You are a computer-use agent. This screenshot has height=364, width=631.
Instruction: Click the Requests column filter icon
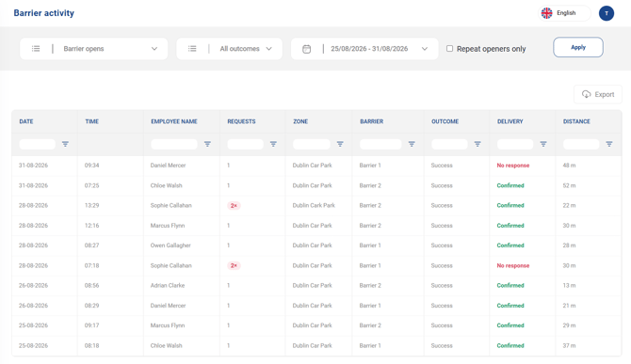point(273,144)
